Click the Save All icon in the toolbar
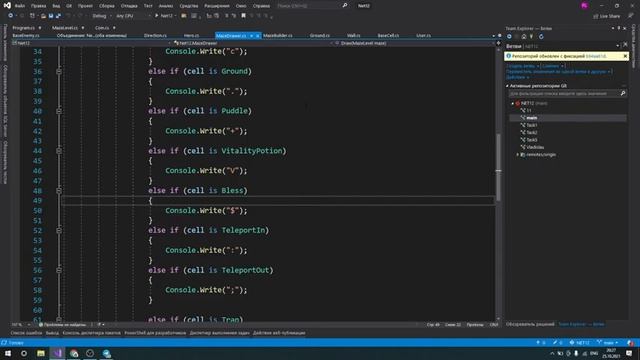This screenshot has height=360, width=640. coord(58,16)
